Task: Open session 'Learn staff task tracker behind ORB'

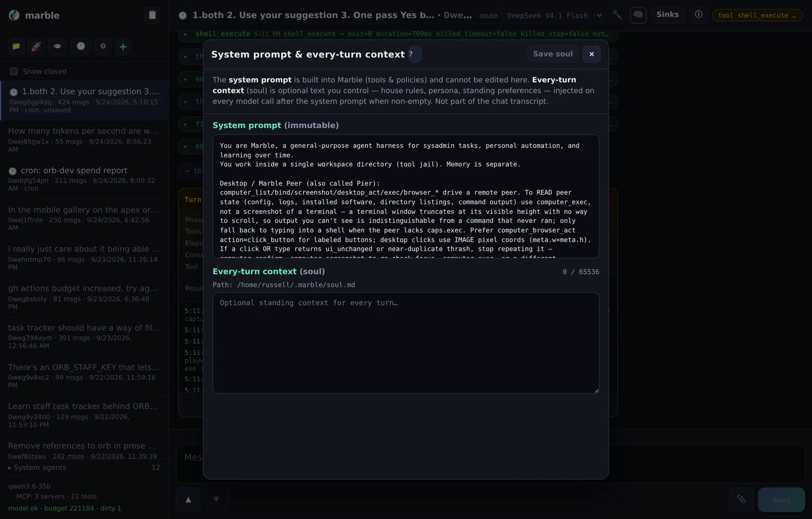Action: click(84, 415)
